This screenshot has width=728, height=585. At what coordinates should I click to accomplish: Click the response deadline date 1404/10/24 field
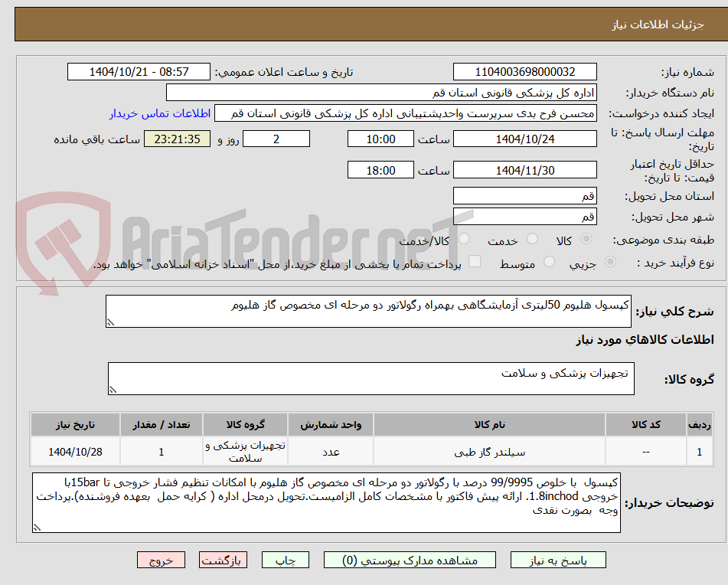click(x=525, y=139)
